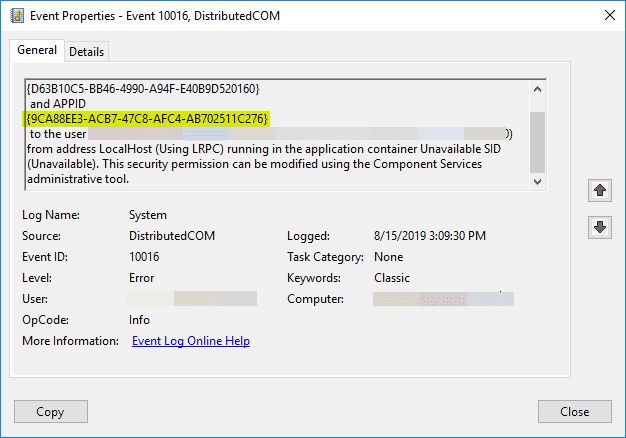Click the next event down arrow button
This screenshot has width=626, height=438.
point(600,227)
